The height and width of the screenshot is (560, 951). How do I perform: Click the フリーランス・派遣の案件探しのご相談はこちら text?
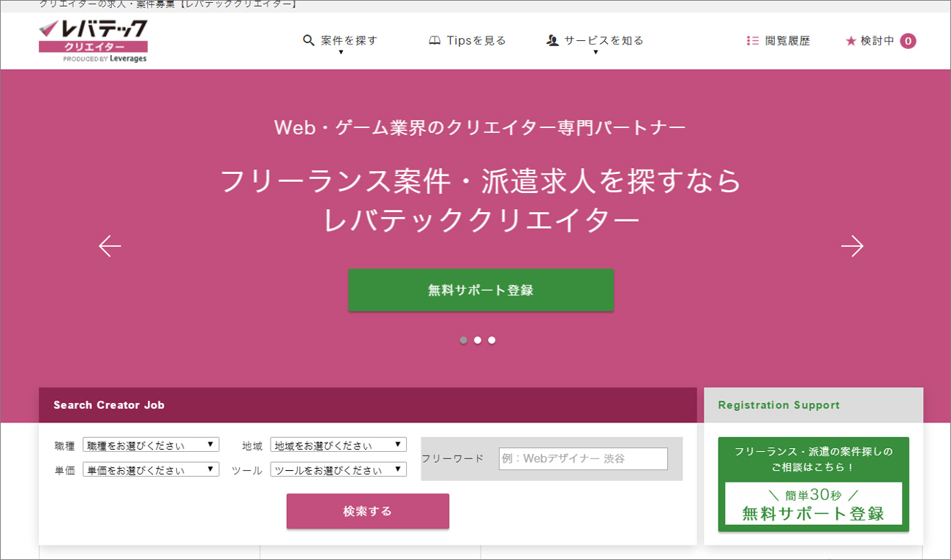click(813, 458)
